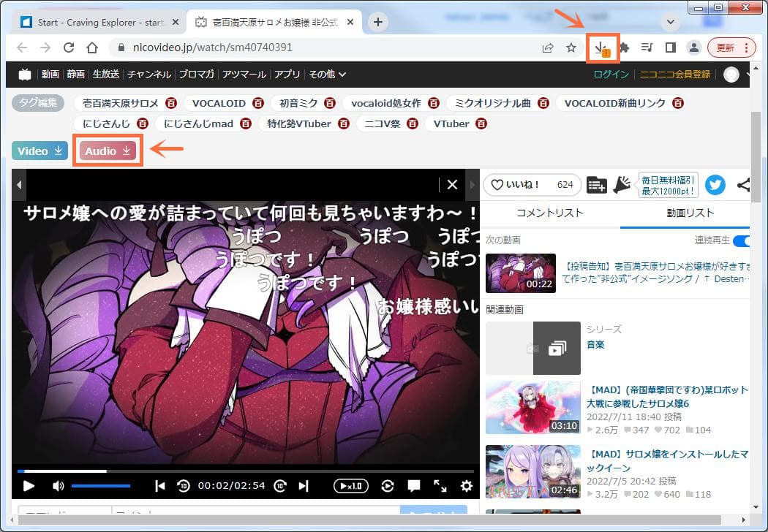Rewind 10 seconds
The image size is (768, 532).
(183, 486)
